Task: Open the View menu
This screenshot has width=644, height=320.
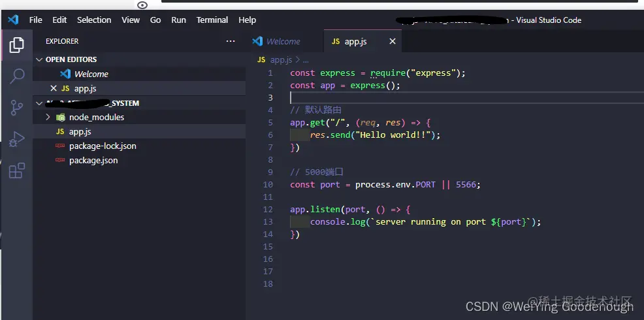Action: point(131,20)
